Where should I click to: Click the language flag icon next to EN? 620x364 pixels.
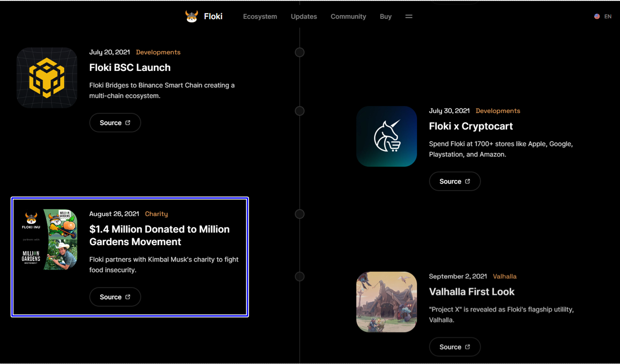tap(597, 16)
